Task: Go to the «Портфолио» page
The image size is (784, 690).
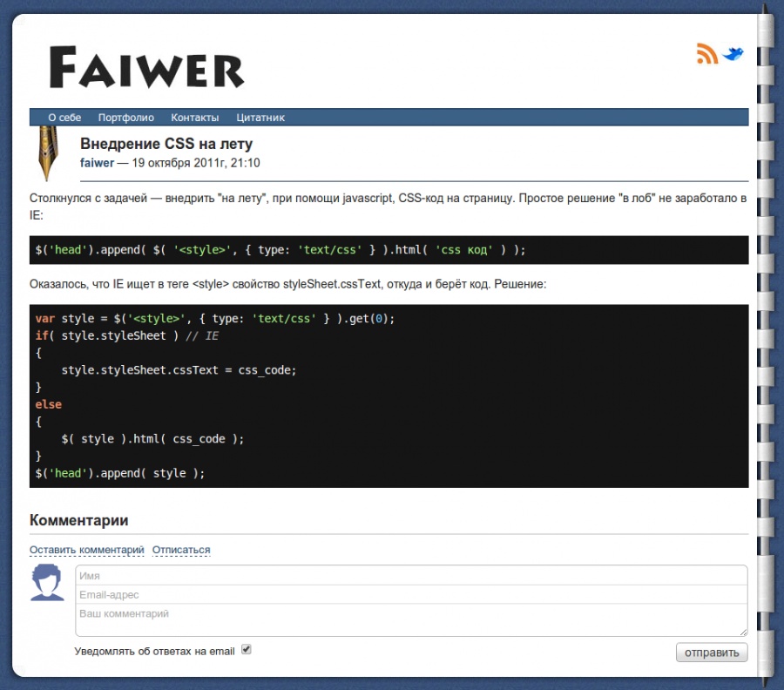Action: (125, 118)
